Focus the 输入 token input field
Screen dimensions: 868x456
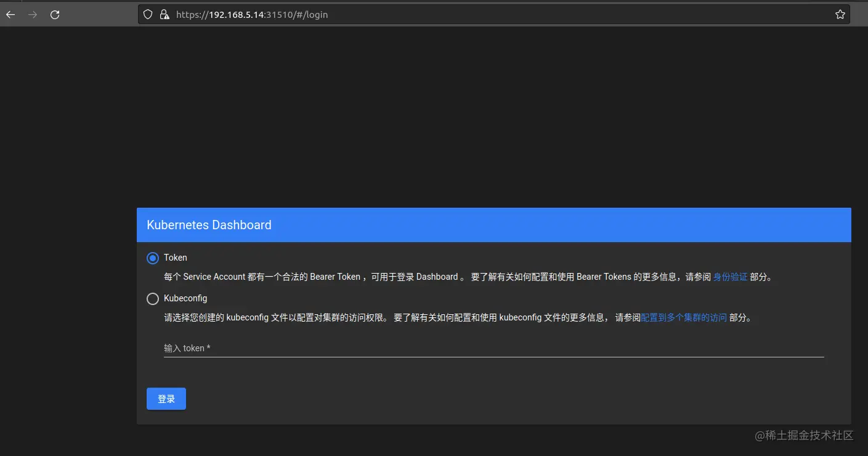point(493,348)
